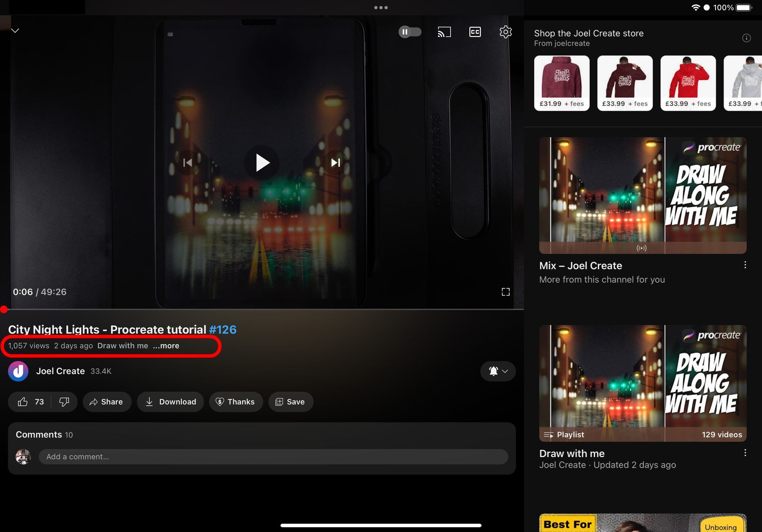Open your profile avatar in comments
This screenshot has width=762, height=532.
point(23,457)
